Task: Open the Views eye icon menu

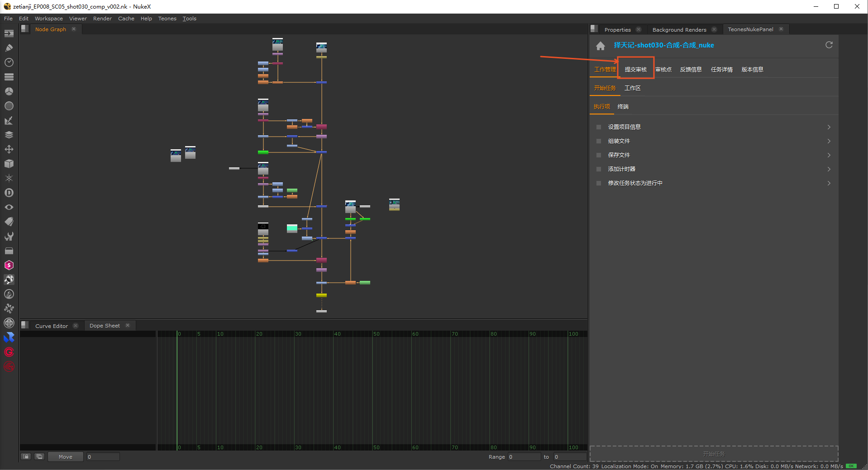Action: click(x=9, y=207)
